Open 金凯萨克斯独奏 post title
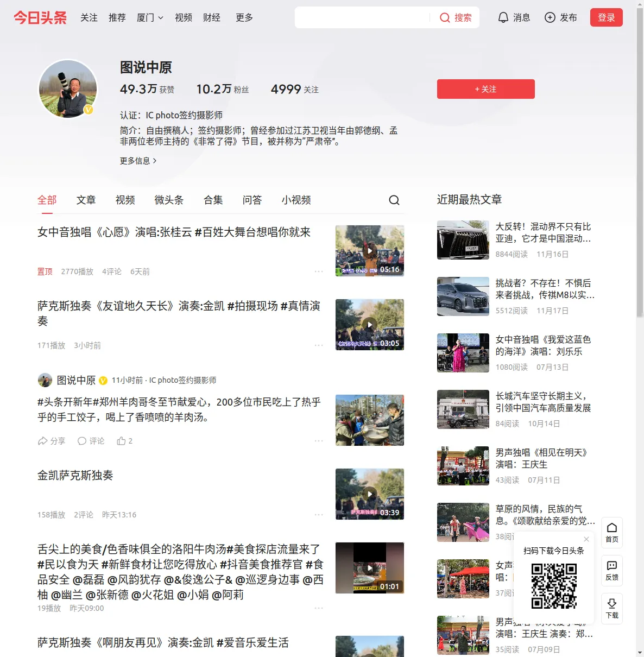Viewport: 644px width, 657px height. 75,476
